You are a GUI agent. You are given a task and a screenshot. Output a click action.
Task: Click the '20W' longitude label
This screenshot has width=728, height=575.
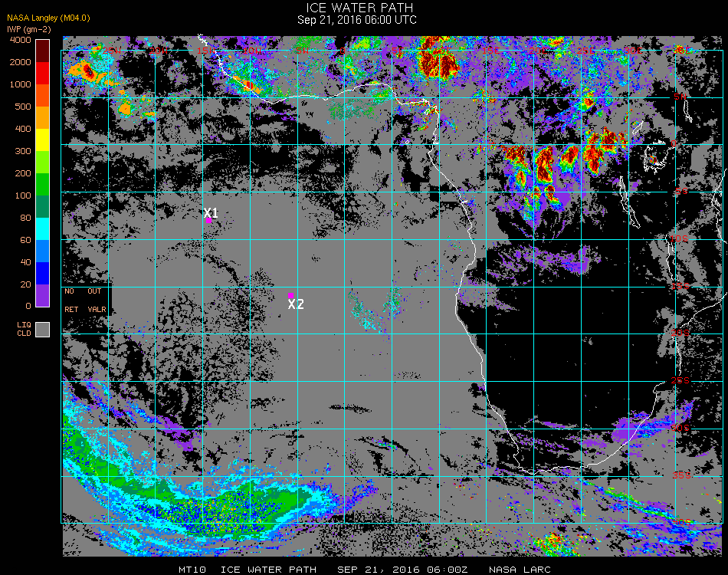point(159,51)
